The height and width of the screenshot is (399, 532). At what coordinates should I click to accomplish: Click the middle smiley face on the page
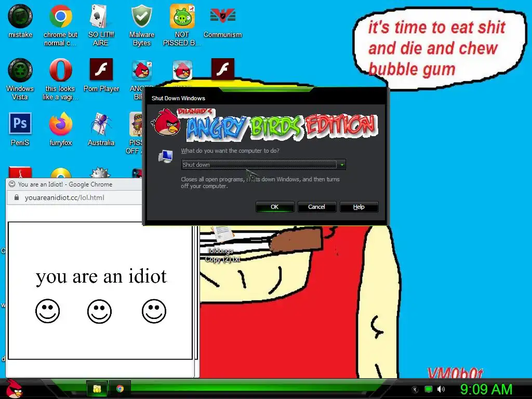99,311
